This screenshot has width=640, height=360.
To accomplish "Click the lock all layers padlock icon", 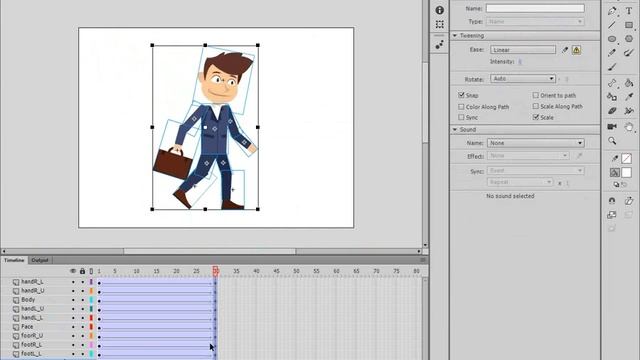I will pyautogui.click(x=82, y=271).
